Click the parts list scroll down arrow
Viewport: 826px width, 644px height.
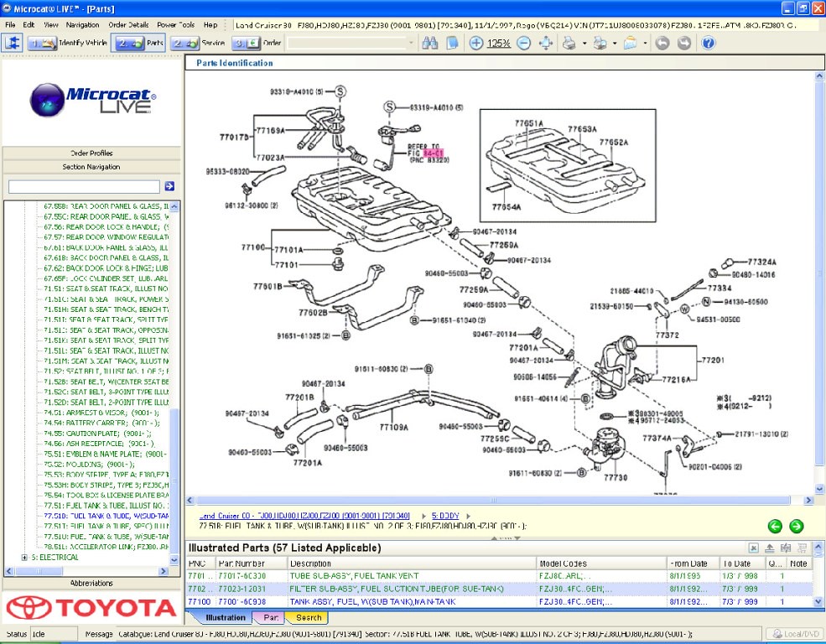818,601
